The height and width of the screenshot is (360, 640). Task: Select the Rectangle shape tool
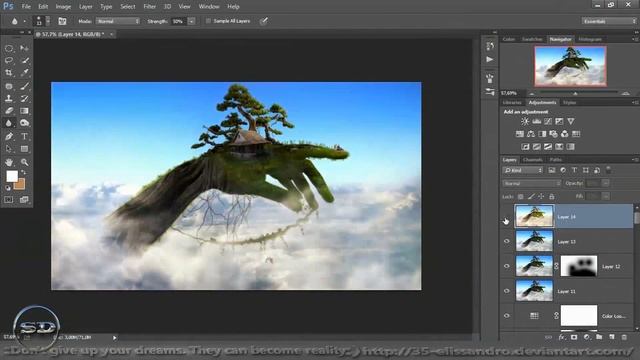pyautogui.click(x=24, y=149)
